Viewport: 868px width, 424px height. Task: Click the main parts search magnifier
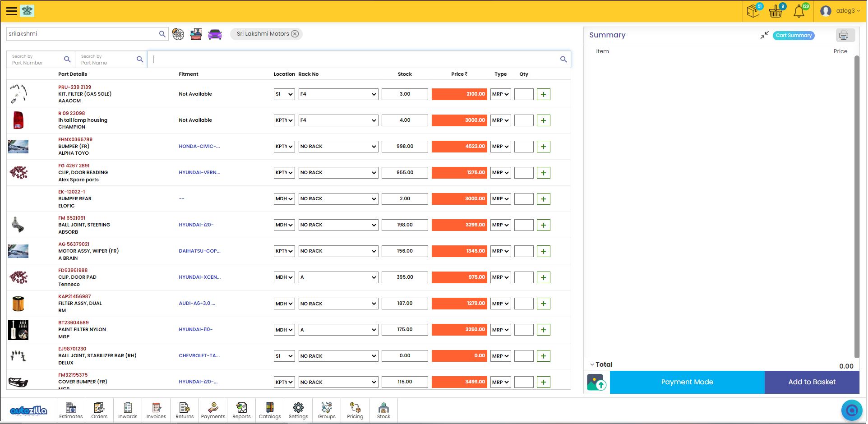pos(563,59)
